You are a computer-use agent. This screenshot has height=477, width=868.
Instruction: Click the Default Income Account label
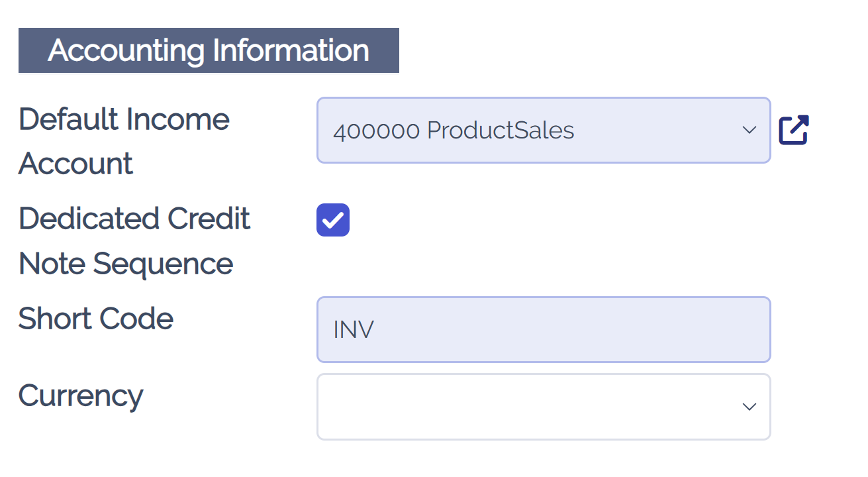coord(123,140)
